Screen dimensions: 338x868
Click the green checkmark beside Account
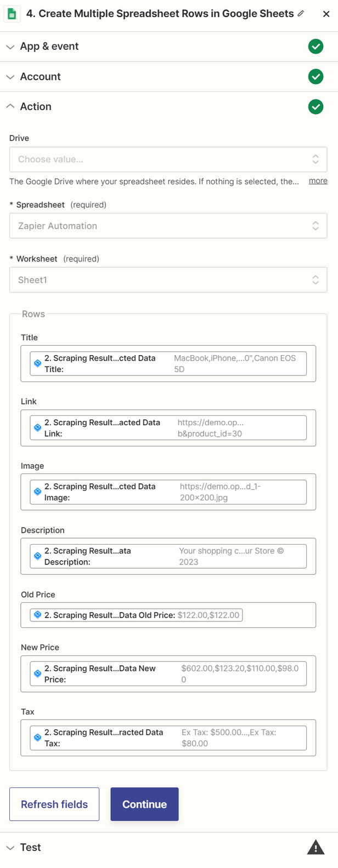[x=316, y=77]
